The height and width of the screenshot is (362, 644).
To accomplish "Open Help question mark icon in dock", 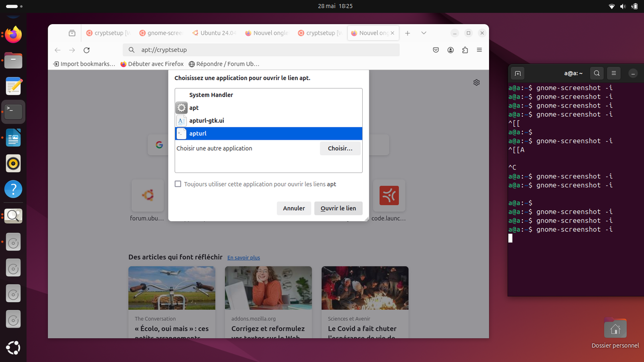I will [13, 190].
